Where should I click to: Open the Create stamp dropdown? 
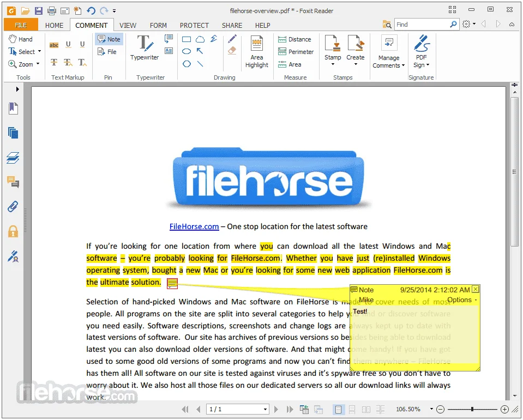356,64
